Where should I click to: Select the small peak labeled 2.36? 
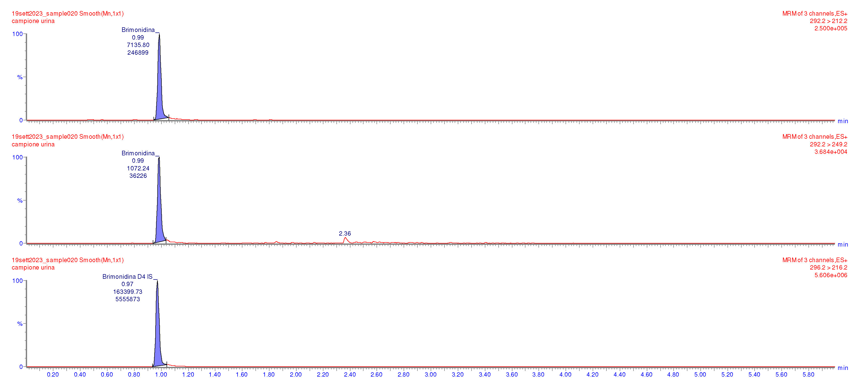click(x=345, y=240)
